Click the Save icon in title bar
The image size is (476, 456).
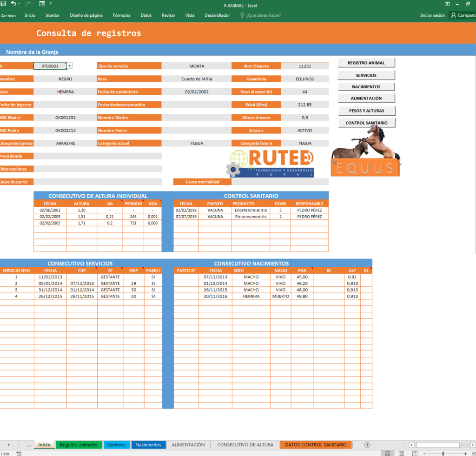click(x=3, y=4)
